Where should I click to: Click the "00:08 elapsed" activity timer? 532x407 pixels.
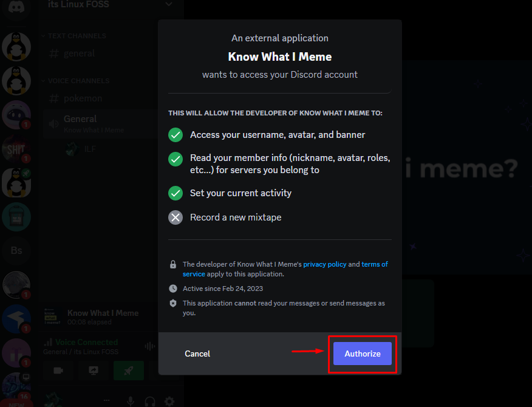click(x=89, y=322)
